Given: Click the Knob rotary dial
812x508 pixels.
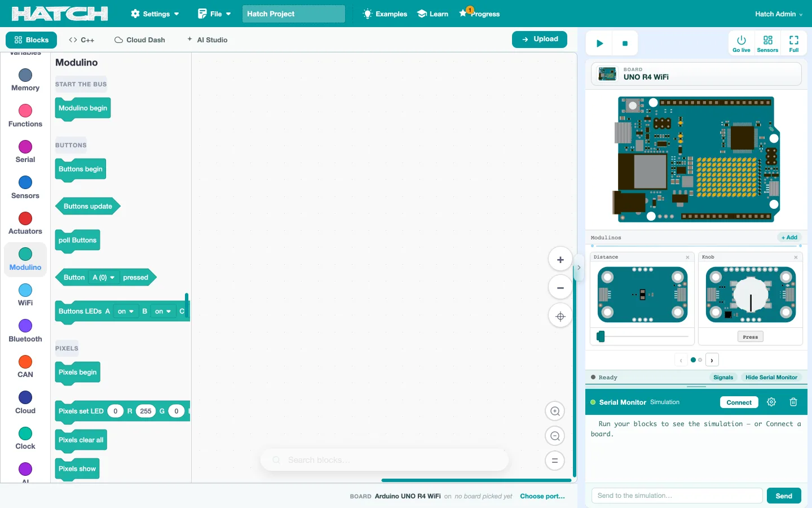Looking at the screenshot, I should [x=751, y=295].
